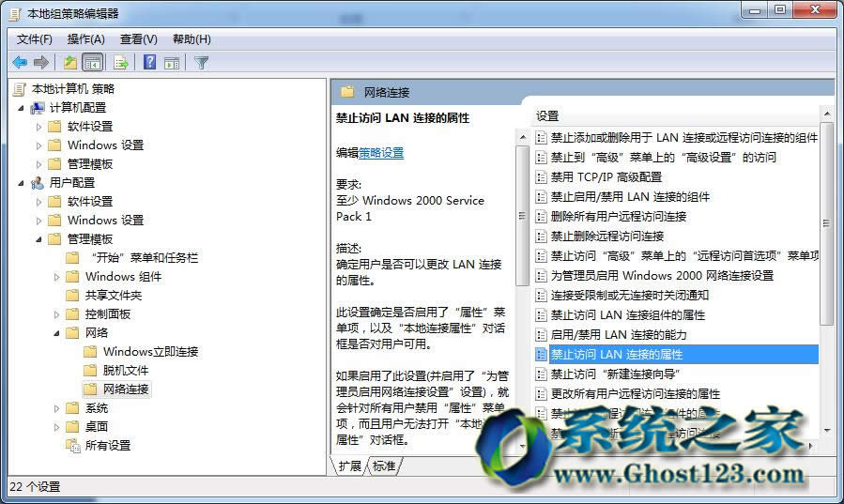
Task: Collapse the 计算机配置 node
Action: pyautogui.click(x=21, y=108)
